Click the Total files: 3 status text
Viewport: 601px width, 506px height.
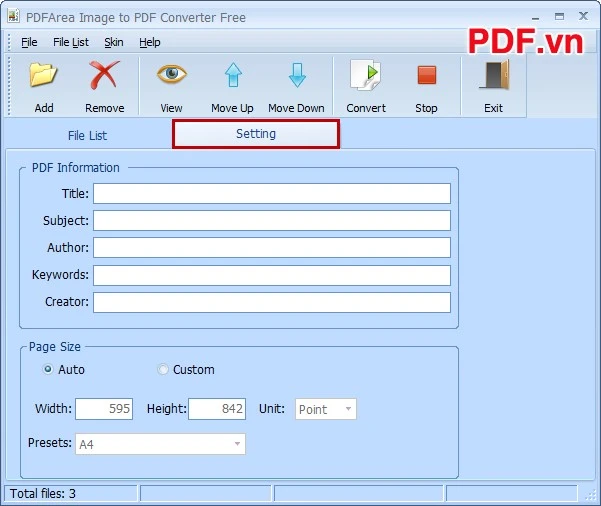point(43,494)
